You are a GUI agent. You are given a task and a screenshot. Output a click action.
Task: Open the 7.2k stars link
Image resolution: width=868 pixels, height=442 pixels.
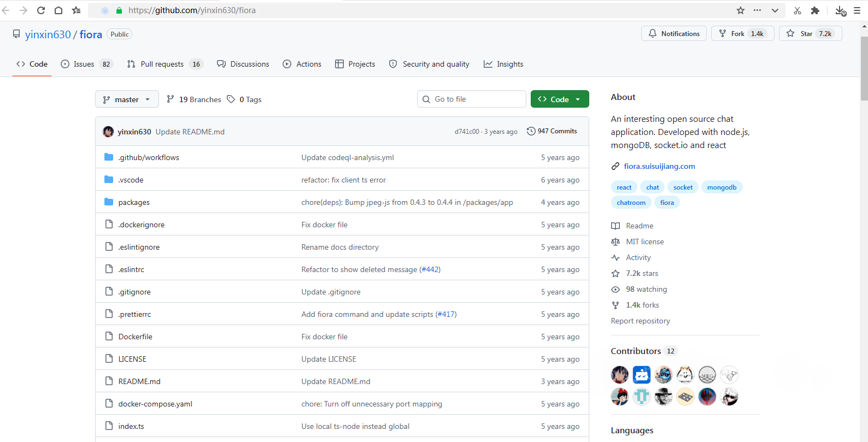[642, 273]
